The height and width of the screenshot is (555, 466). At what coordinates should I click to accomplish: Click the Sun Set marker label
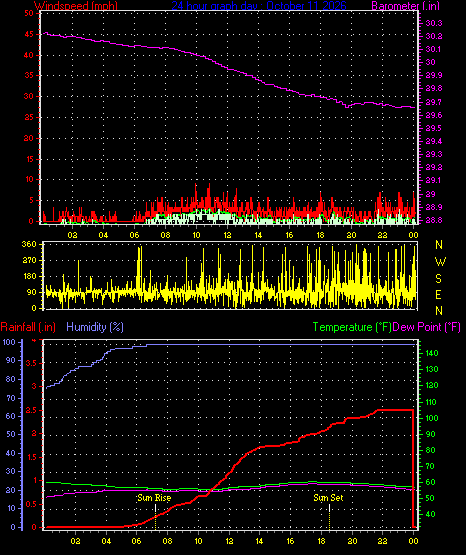[x=328, y=498]
